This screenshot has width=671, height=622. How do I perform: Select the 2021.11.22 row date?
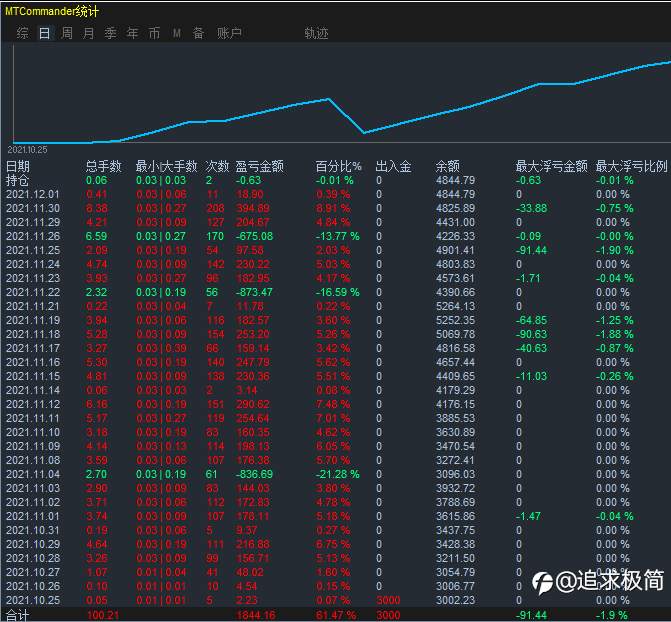(x=33, y=292)
